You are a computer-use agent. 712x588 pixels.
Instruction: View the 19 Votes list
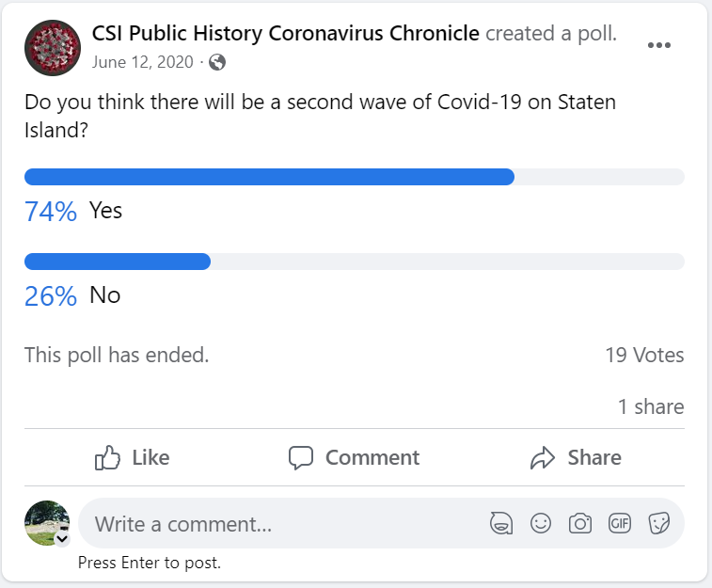point(644,356)
